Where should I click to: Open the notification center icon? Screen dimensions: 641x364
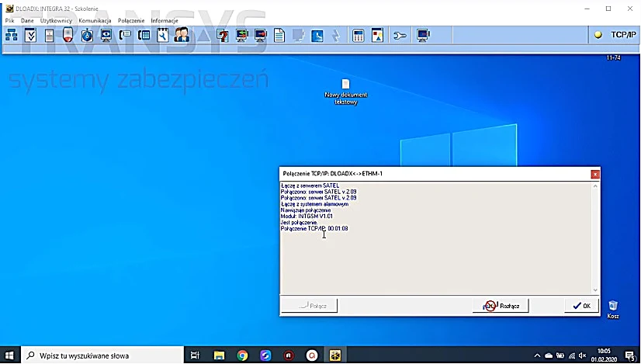pos(631,355)
